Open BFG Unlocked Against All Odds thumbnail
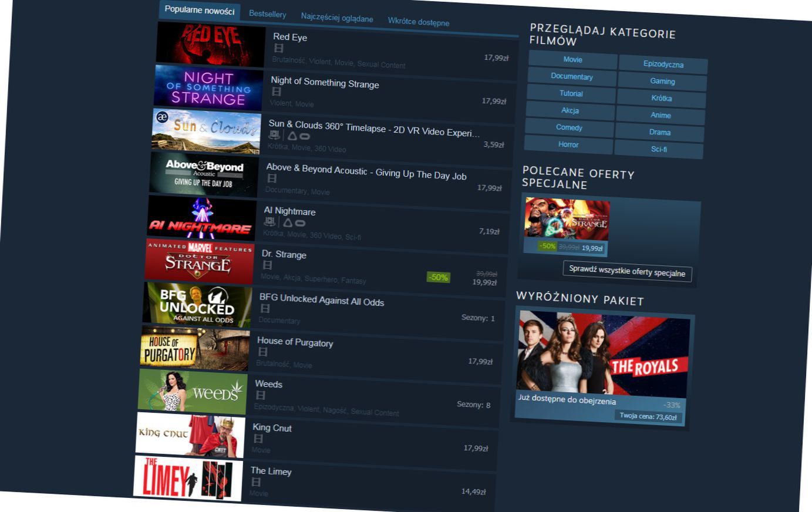Viewport: 812px width, 512px height. (x=197, y=304)
